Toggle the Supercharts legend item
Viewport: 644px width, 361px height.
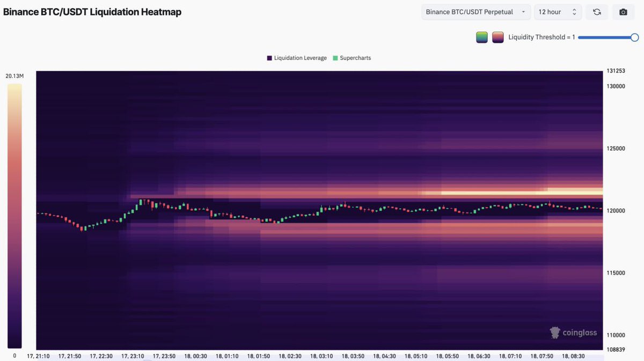click(352, 58)
